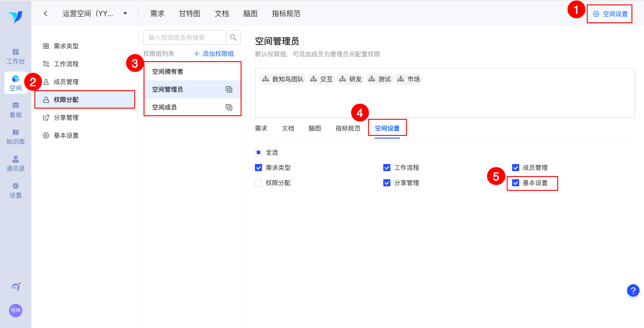The width and height of the screenshot is (644, 328).
Task: Select 成员管理 in the settings menu
Action: pos(66,82)
